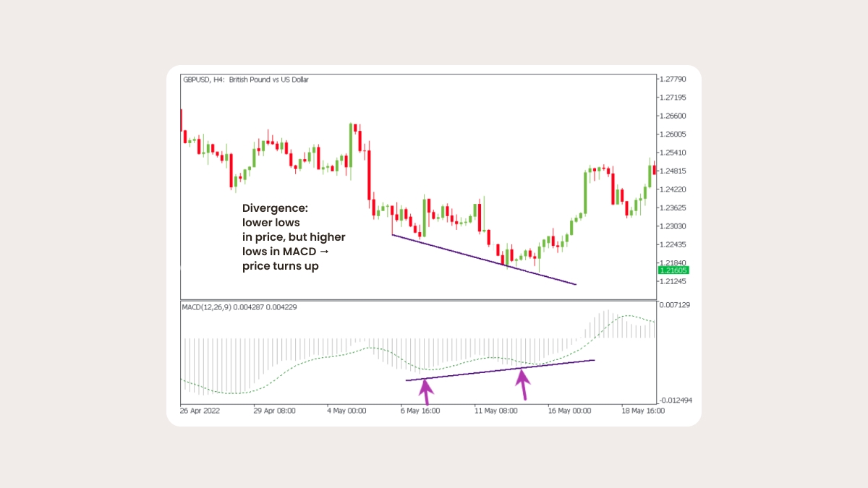This screenshot has width=868, height=488.
Task: Select the rising purple trendline on MACD
Action: [499, 370]
